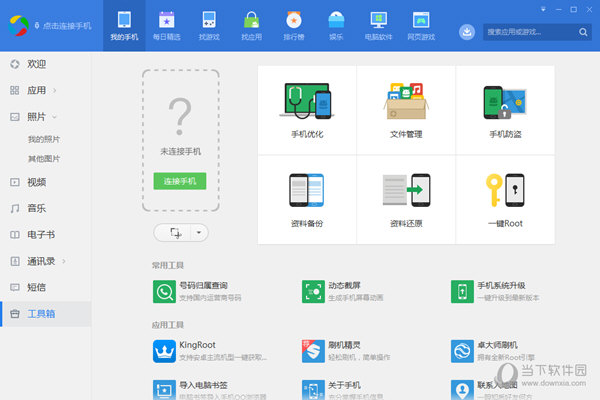Open the 手机优化 tool
This screenshot has width=600, height=400.
[307, 110]
